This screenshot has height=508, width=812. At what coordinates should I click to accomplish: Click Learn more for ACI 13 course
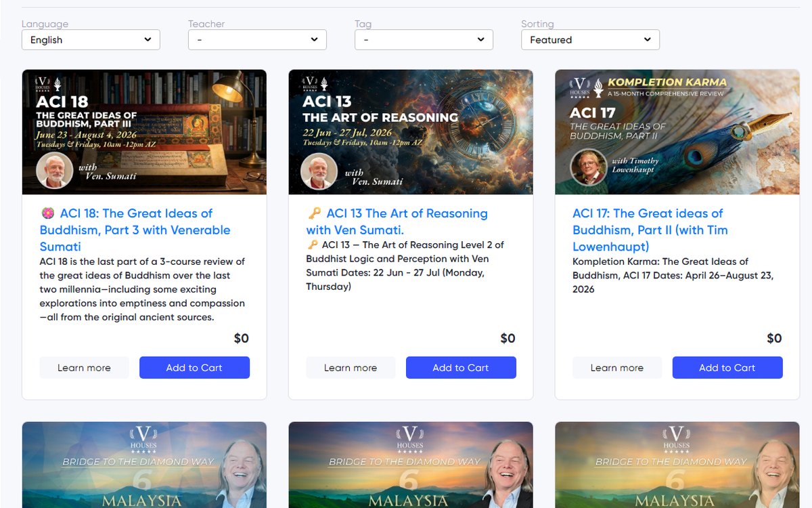click(x=351, y=368)
